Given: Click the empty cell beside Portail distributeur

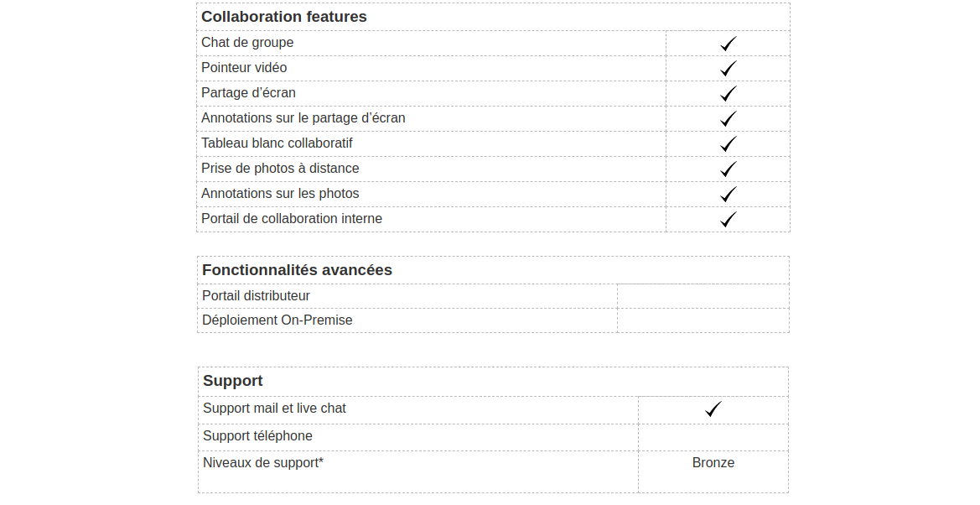Looking at the screenshot, I should point(703,296).
